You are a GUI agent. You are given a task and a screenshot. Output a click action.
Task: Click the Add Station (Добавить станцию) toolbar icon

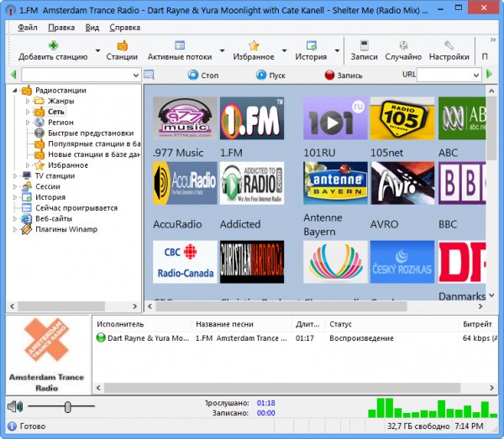pos(53,45)
